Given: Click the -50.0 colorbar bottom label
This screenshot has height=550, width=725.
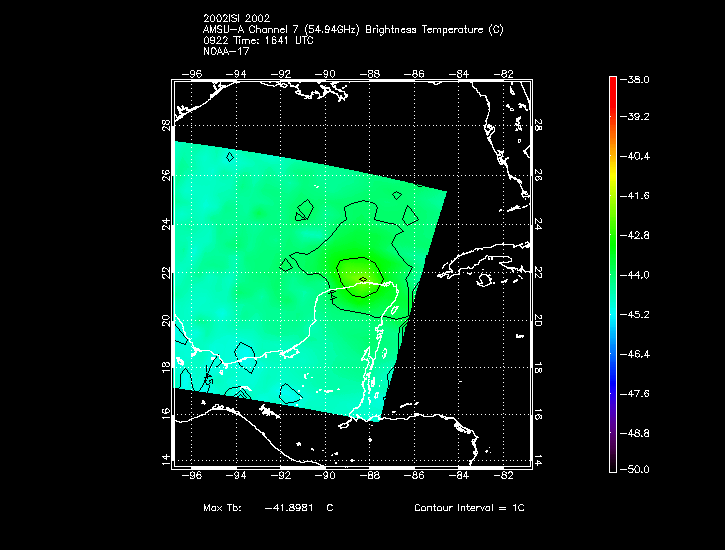Looking at the screenshot, I should coord(634,470).
